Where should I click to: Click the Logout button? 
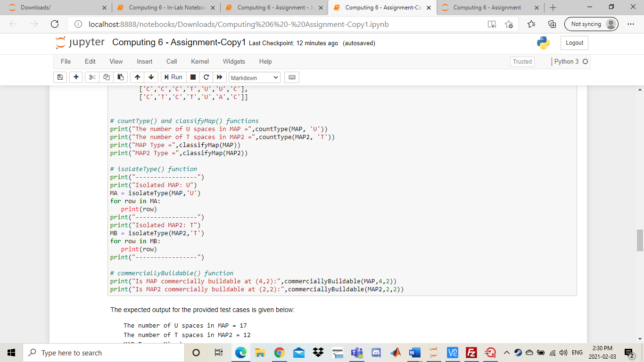click(x=574, y=42)
